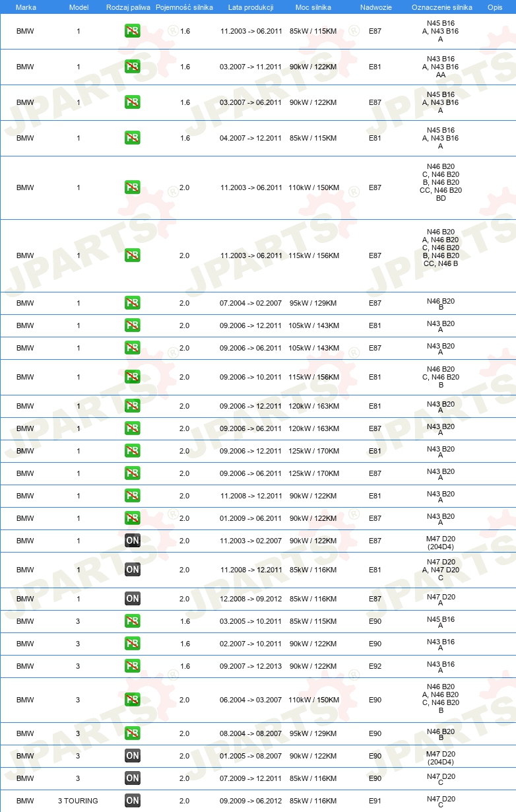Select 'M47 D20 (204D4)' cell in E87 row
This screenshot has width=516, height=812.
pos(441,543)
